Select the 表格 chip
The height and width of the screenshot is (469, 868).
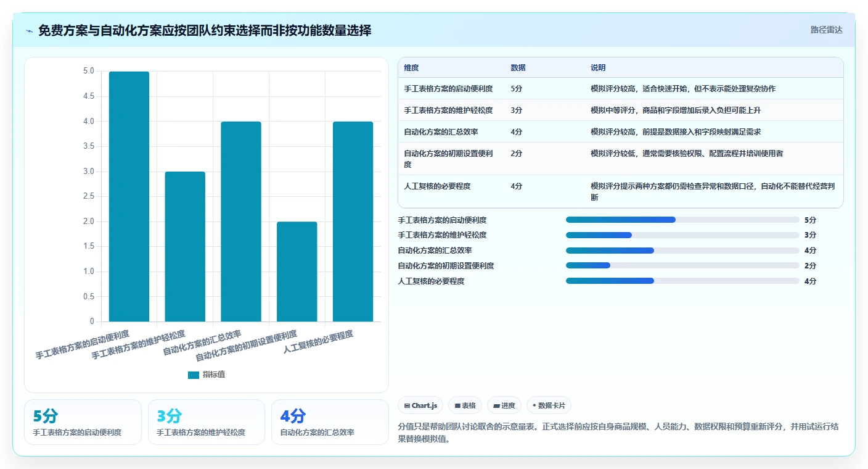pos(465,405)
